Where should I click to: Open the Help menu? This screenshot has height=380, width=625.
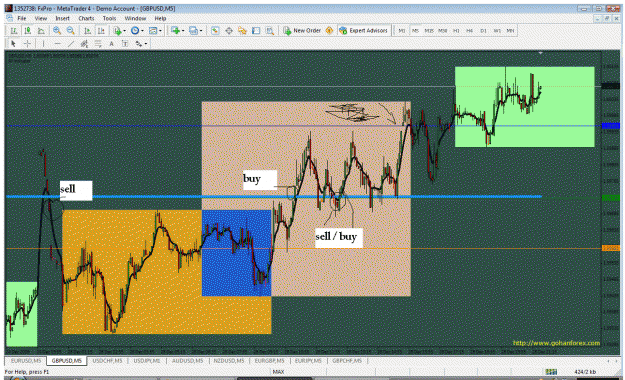(160, 18)
